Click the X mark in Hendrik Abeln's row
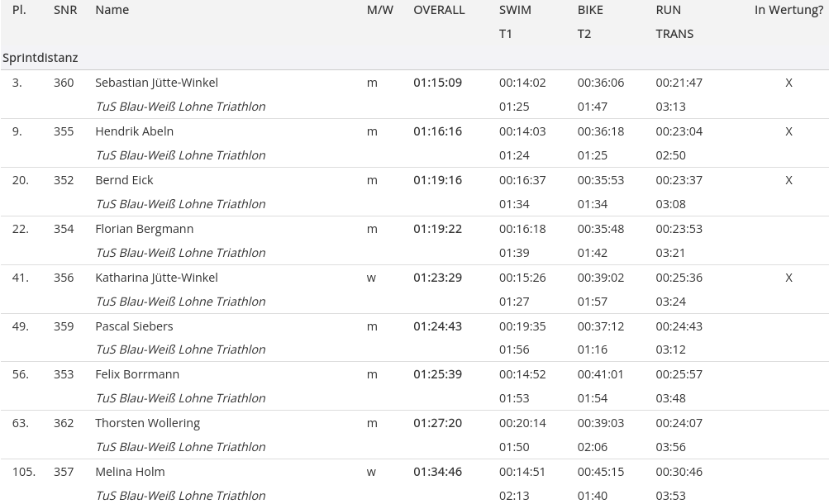Screen dimensions: 829x504 click(x=789, y=131)
